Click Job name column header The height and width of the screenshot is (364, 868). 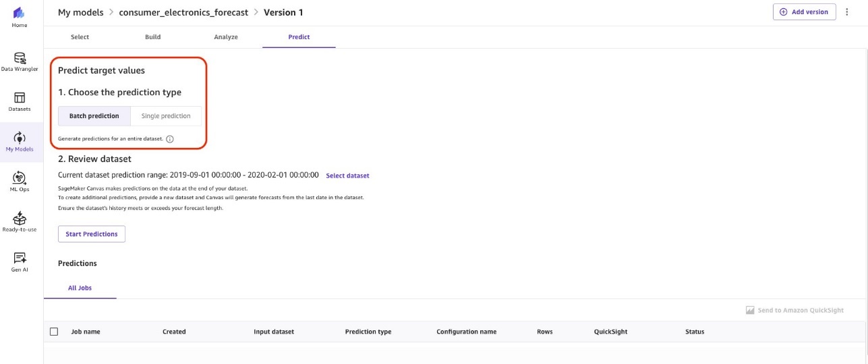pos(86,332)
